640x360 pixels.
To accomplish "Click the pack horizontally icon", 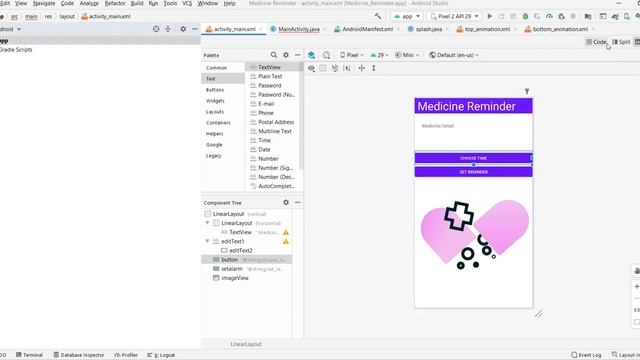I will pyautogui.click(x=362, y=68).
